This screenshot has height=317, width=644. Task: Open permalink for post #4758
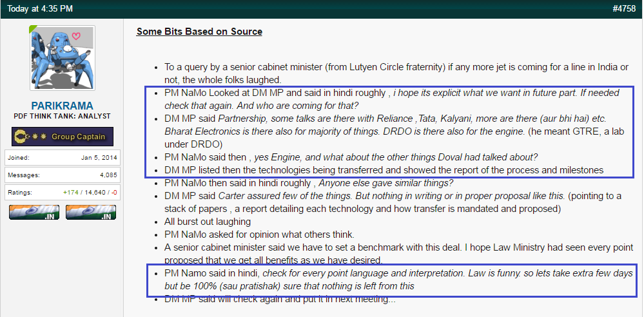[x=623, y=8]
